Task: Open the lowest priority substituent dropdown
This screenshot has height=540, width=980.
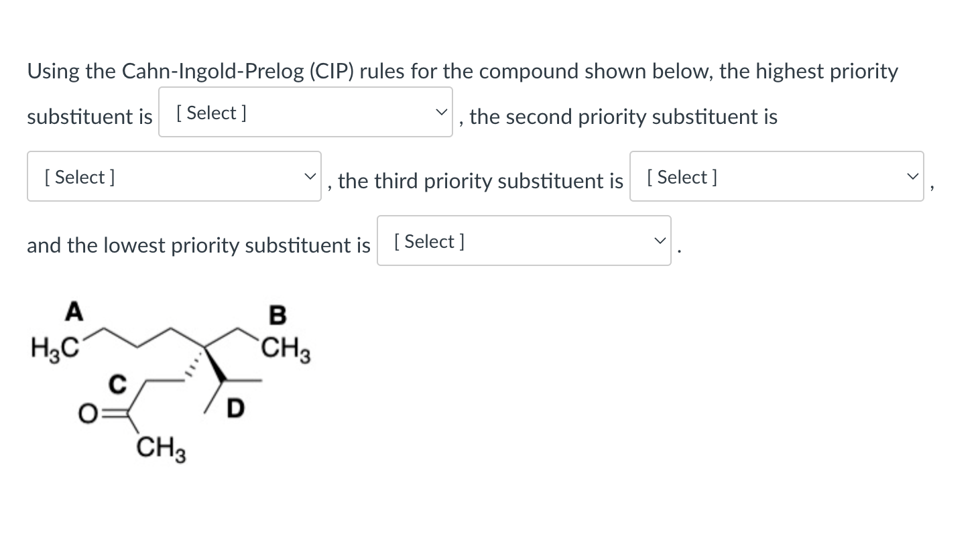Action: coord(524,241)
